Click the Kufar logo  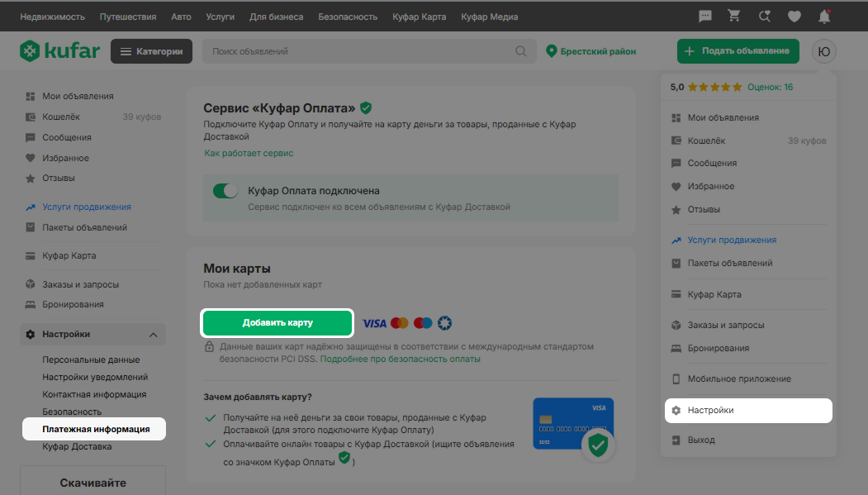point(59,51)
